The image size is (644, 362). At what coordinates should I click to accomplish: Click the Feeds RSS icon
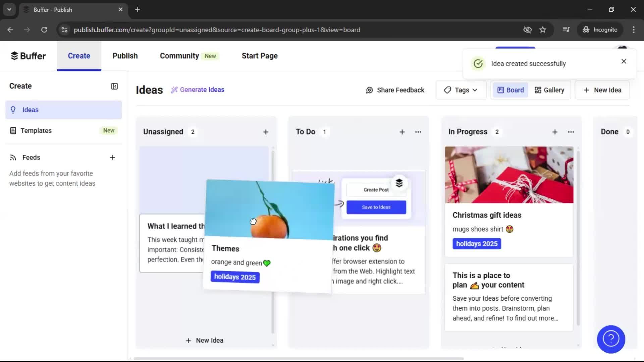point(13,157)
